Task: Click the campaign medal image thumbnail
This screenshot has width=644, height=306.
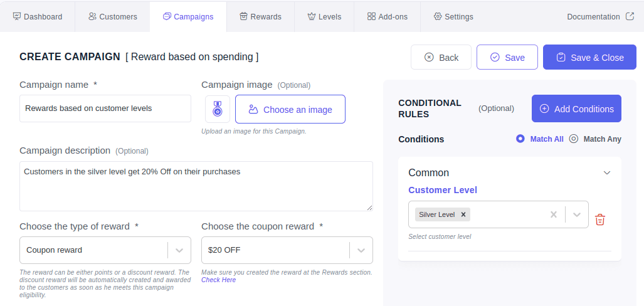Action: click(x=217, y=109)
